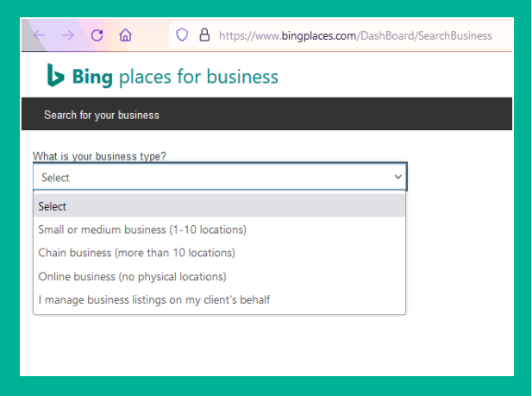Viewport: 532px width, 396px height.
Task: Choose the highlighted Select option
Action: [x=220, y=206]
